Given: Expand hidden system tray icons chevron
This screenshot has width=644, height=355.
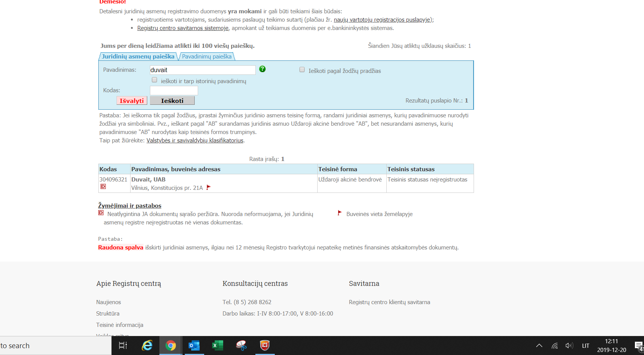Looking at the screenshot, I should pyautogui.click(x=539, y=346).
